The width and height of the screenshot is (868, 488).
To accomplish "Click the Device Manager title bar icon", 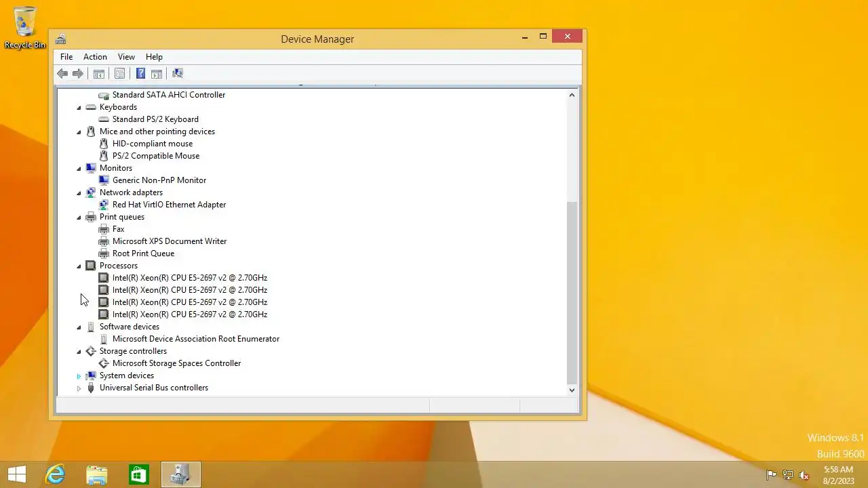I will [x=60, y=39].
